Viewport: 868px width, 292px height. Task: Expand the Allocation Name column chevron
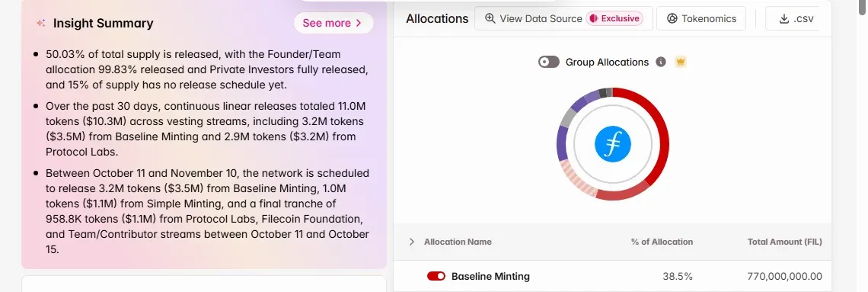pyautogui.click(x=411, y=242)
